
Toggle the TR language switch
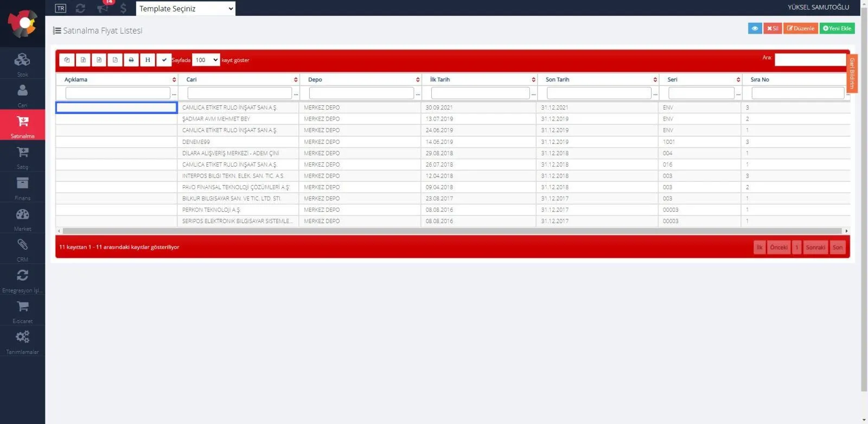pyautogui.click(x=61, y=8)
